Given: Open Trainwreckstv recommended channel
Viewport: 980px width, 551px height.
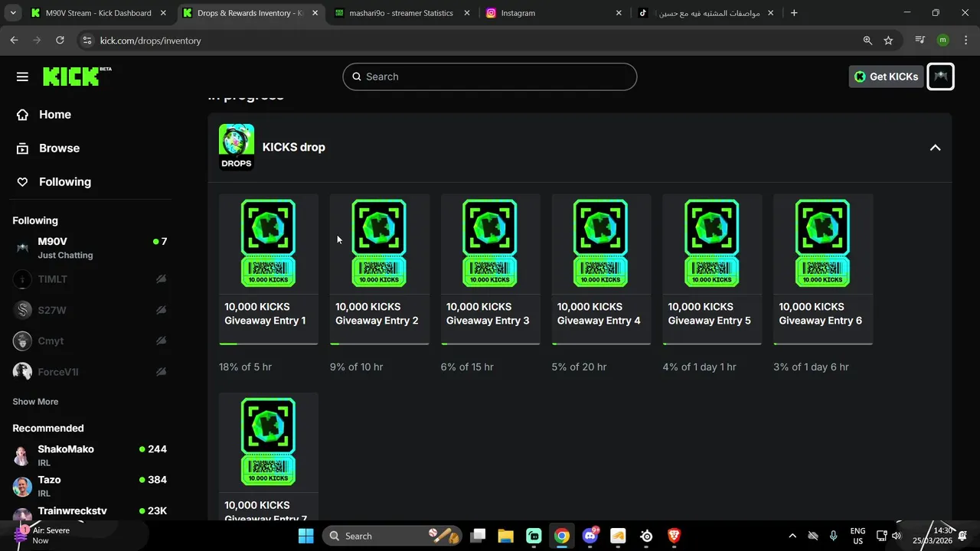Looking at the screenshot, I should (92, 514).
